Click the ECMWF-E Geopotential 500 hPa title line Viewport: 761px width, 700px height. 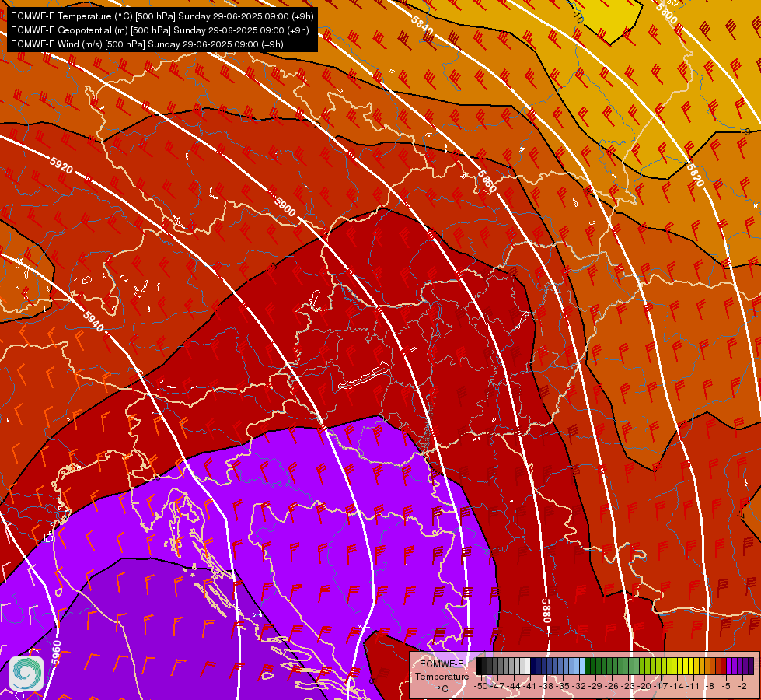[159, 30]
